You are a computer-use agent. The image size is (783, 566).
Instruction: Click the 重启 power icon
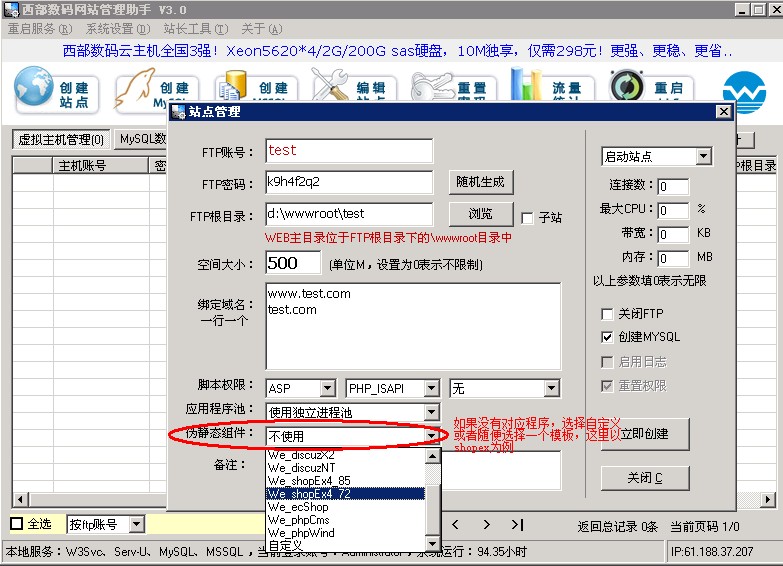pyautogui.click(x=628, y=88)
